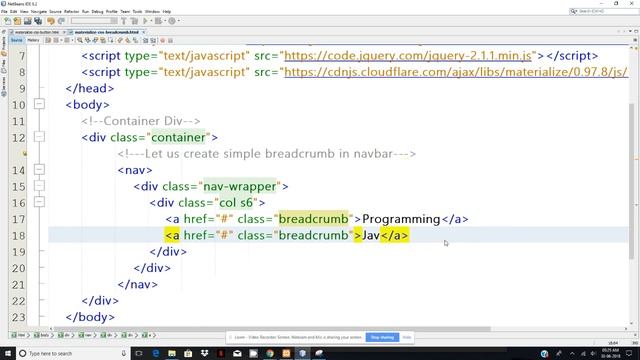The width and height of the screenshot is (640, 360).
Task: Click the nav element in breadcrumb path bar
Action: coord(87,335)
